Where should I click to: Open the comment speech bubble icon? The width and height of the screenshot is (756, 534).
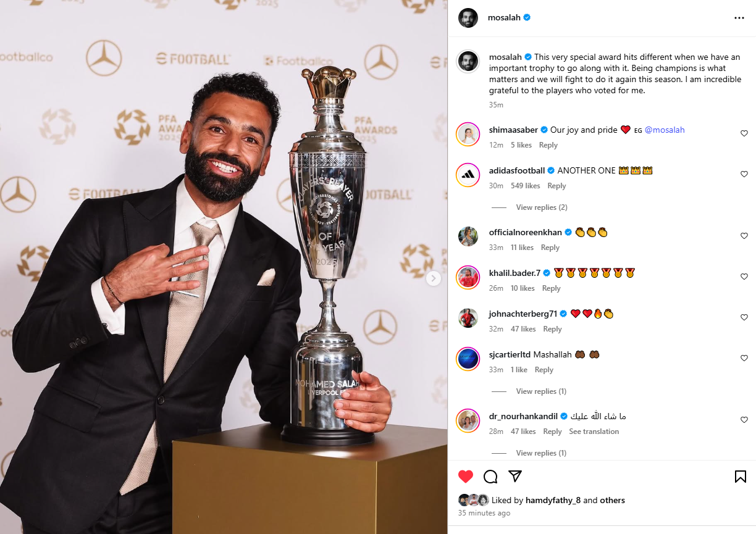click(x=490, y=477)
